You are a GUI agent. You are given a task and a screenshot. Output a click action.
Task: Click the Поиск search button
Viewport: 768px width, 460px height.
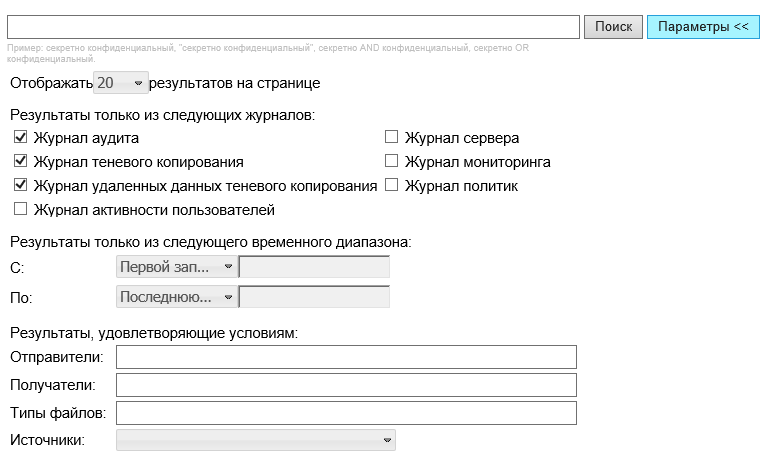(613, 27)
